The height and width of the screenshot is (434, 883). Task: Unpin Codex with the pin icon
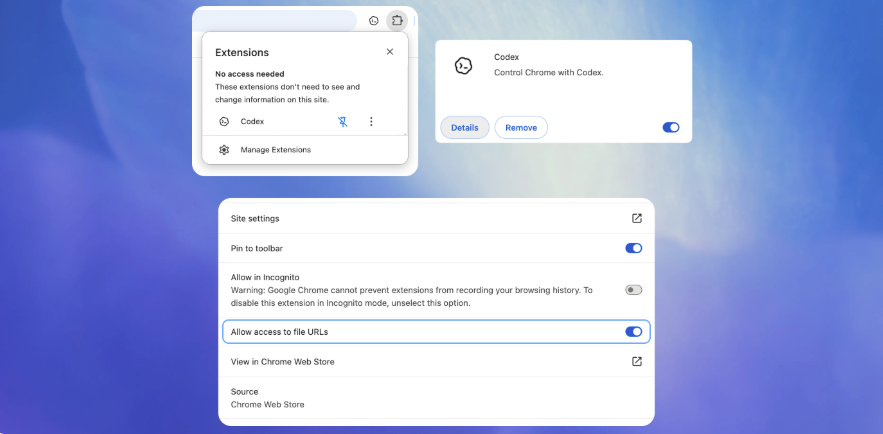pyautogui.click(x=343, y=122)
